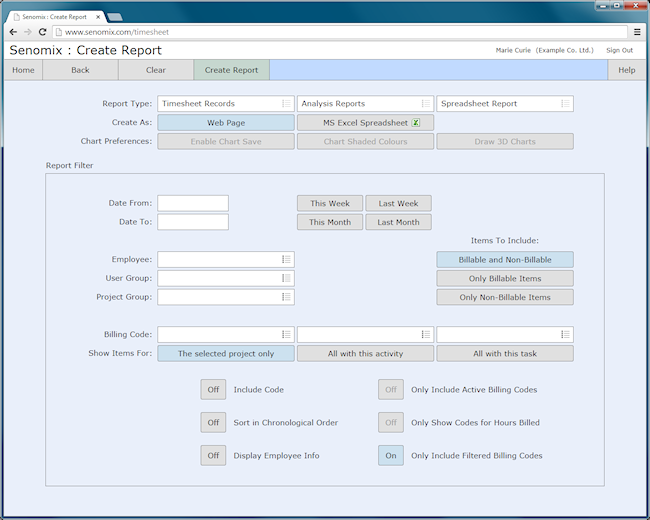Click Back in navigation bar

click(x=80, y=70)
